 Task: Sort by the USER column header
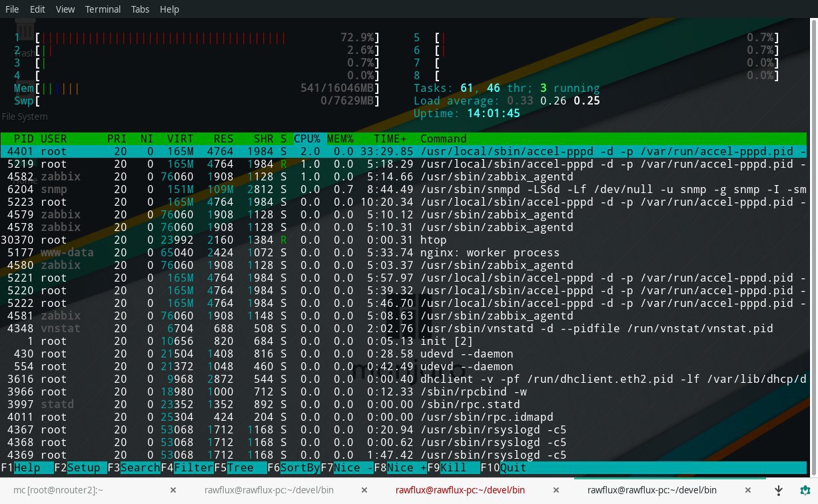click(x=54, y=138)
